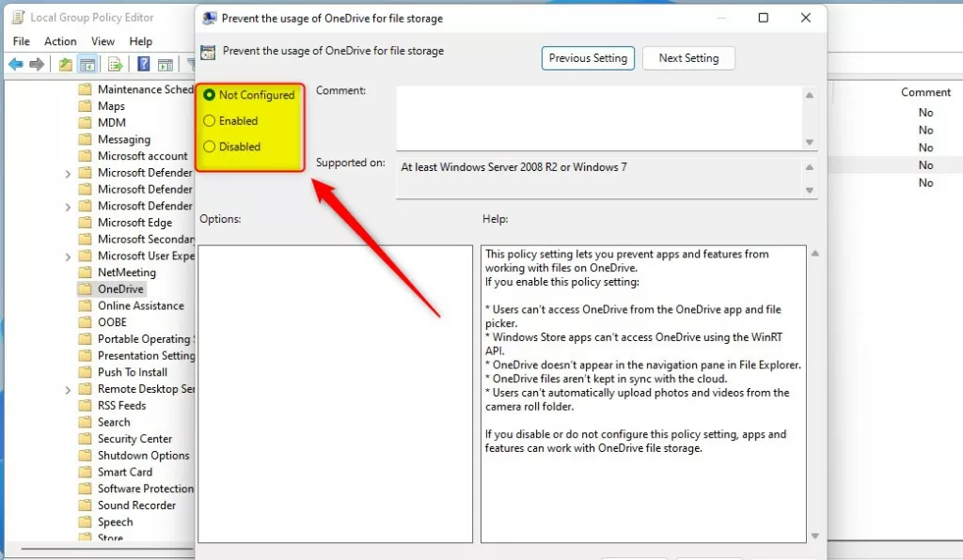
Task: Select the Software Protection tree item
Action: pos(146,489)
